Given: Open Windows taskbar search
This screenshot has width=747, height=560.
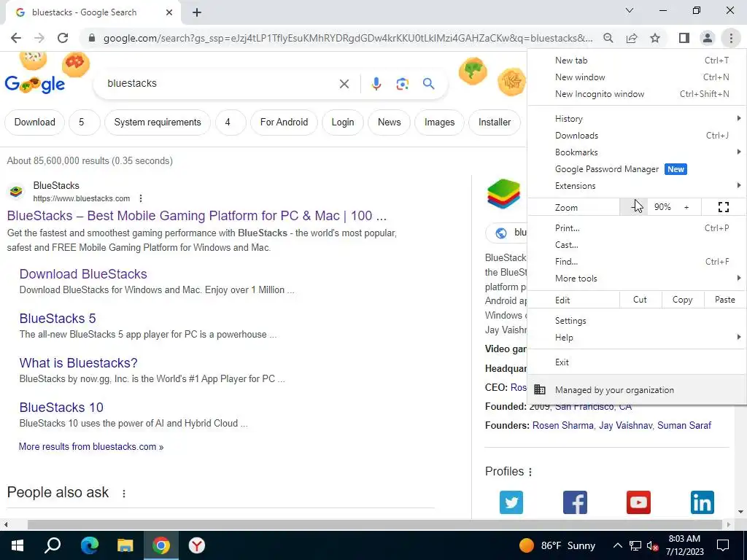Looking at the screenshot, I should (x=53, y=545).
